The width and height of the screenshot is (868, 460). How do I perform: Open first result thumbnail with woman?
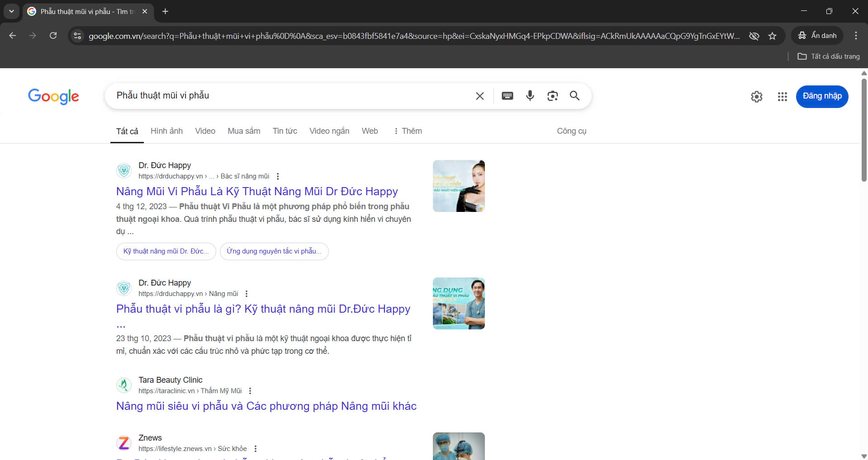459,186
